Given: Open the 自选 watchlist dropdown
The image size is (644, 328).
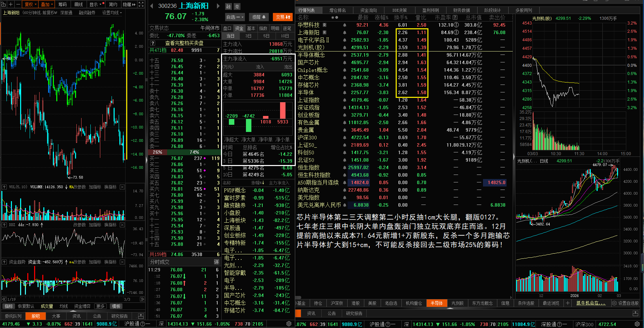Looking at the screenshot, I should [x=235, y=17].
